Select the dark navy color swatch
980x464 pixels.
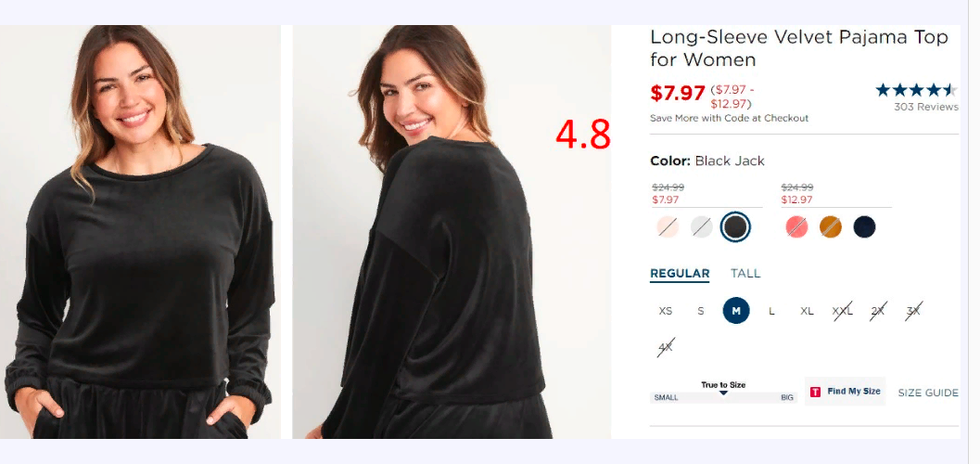tap(864, 227)
